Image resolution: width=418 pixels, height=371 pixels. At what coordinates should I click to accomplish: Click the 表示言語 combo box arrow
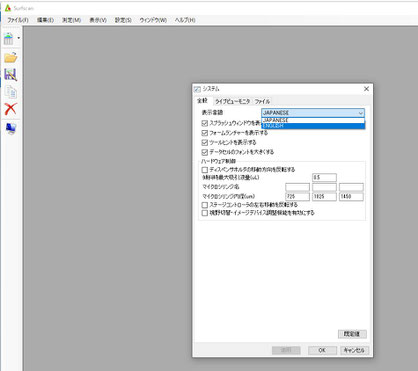(361, 113)
